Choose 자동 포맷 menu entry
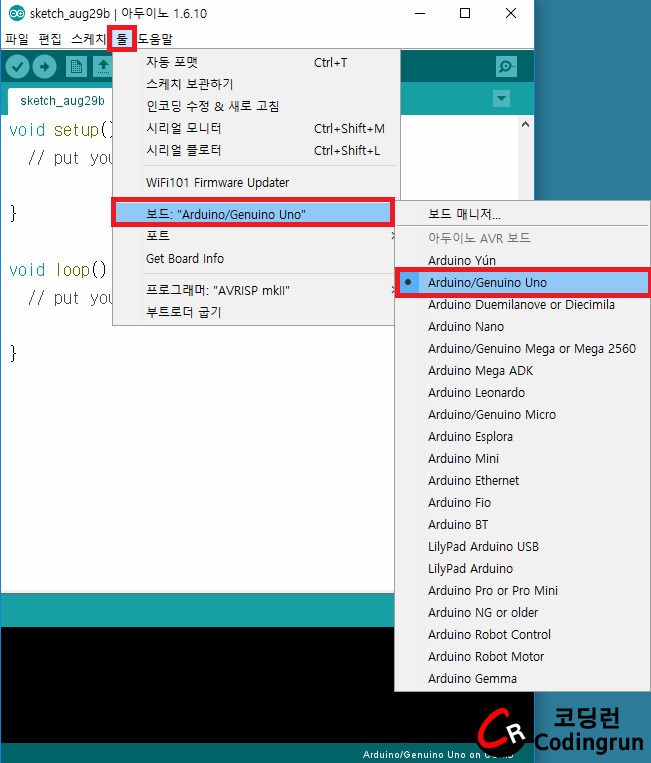The height and width of the screenshot is (763, 651). point(256,62)
